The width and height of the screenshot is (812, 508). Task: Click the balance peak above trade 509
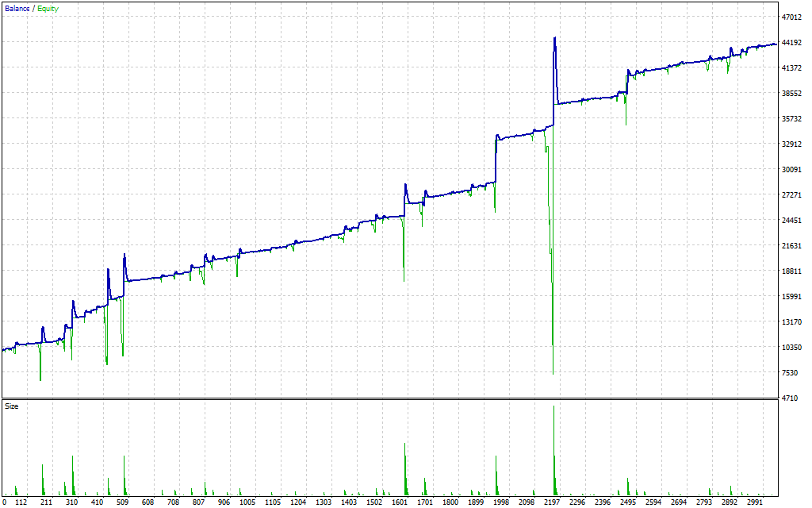(x=124, y=256)
